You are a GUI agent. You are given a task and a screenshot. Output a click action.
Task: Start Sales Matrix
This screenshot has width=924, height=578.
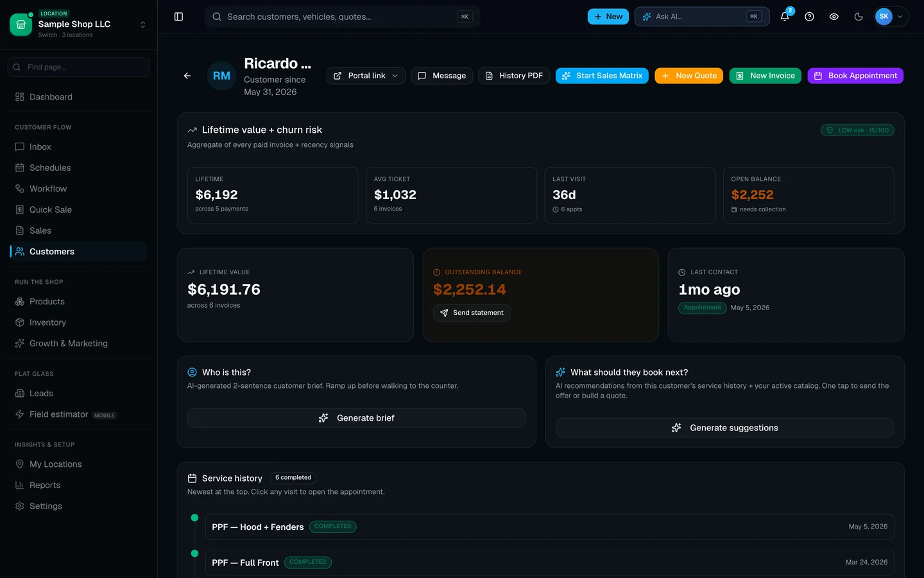click(x=602, y=76)
